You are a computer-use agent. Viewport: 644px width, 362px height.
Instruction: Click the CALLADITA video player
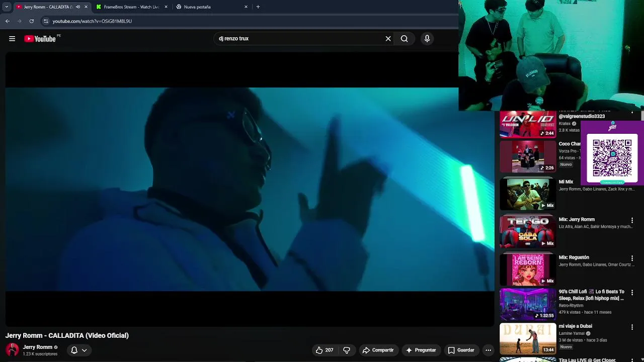pyautogui.click(x=250, y=189)
